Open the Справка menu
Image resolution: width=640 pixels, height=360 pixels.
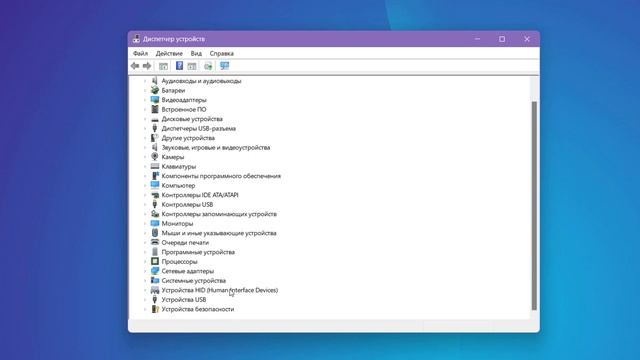coord(222,53)
